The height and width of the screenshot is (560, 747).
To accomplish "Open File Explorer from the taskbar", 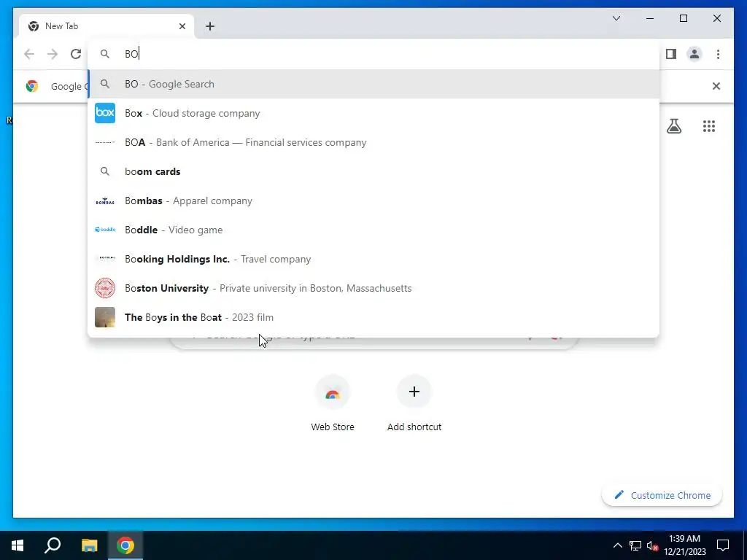I will point(89,545).
